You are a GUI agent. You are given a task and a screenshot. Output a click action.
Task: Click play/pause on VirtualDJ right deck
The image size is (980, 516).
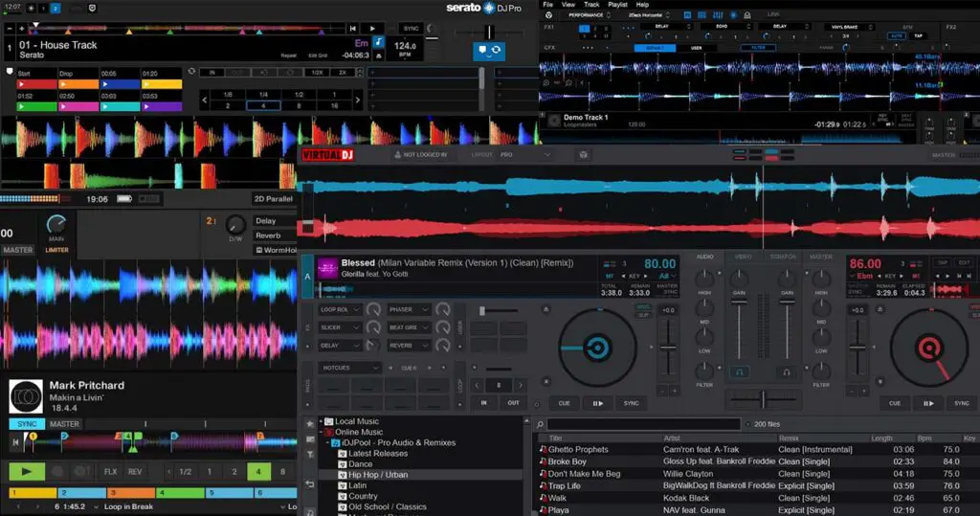(928, 403)
